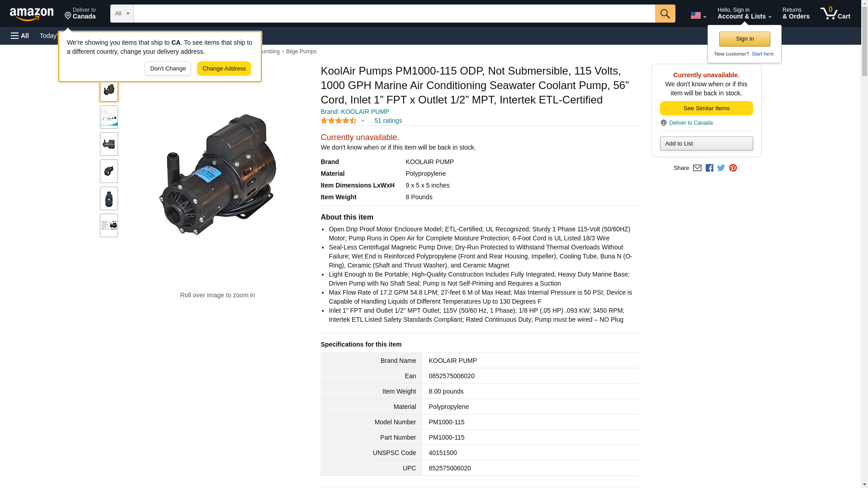Share on Twitter icon
Screen dimensions: 868x488
(x=721, y=168)
